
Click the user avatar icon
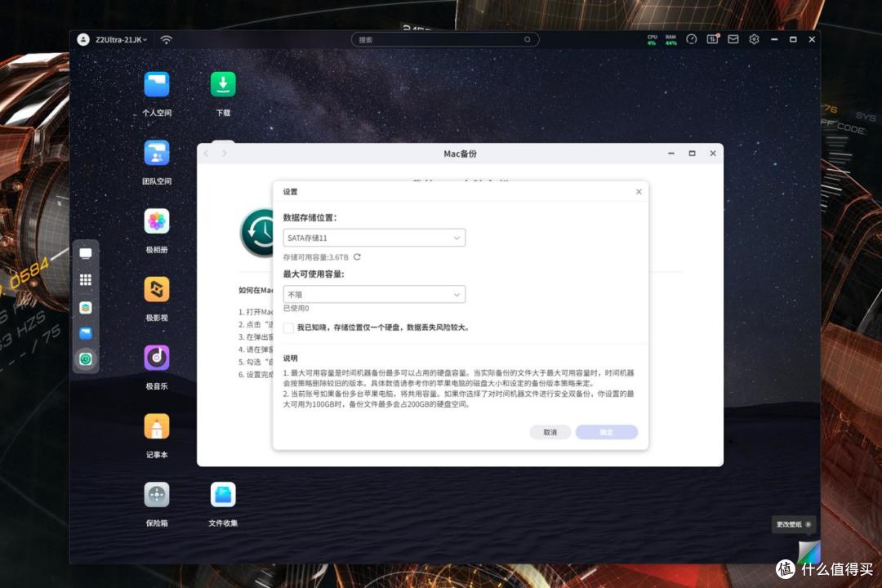tap(83, 39)
